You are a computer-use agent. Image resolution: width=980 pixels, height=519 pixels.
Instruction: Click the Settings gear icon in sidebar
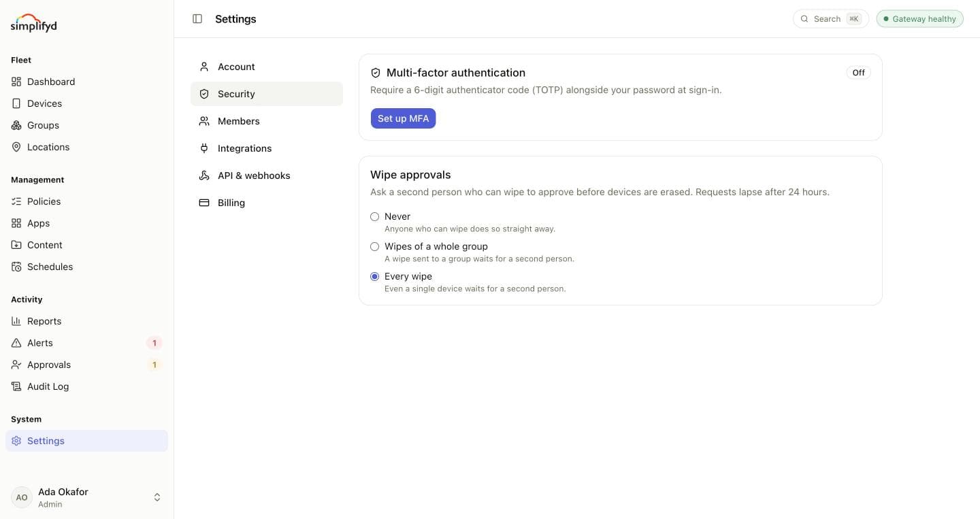(x=16, y=441)
